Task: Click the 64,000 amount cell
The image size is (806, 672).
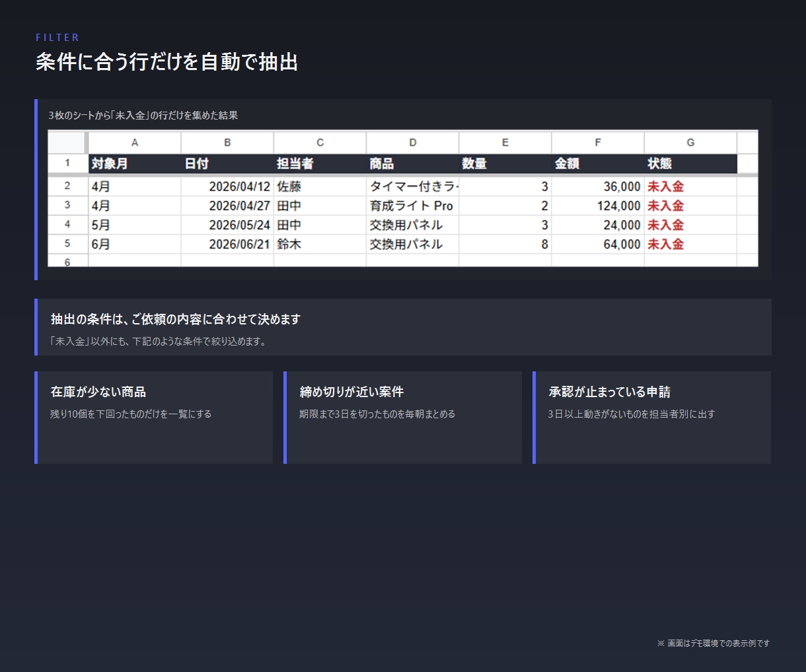Action: [598, 244]
